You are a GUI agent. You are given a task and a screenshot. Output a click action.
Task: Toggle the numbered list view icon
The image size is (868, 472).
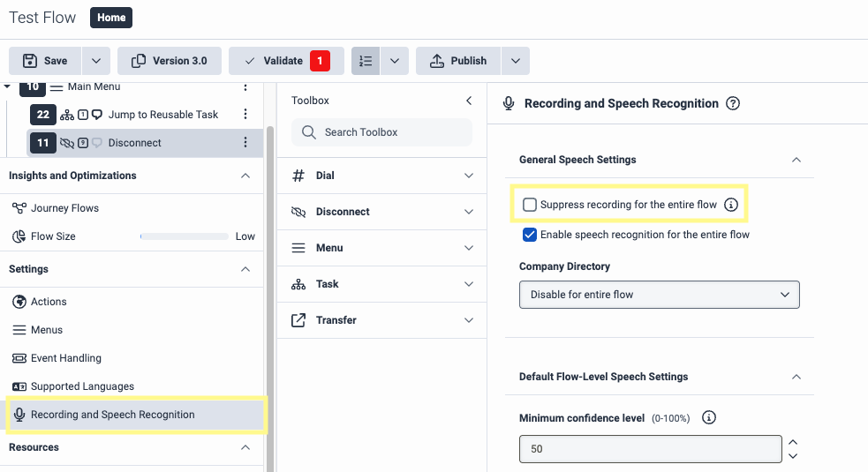click(x=366, y=61)
